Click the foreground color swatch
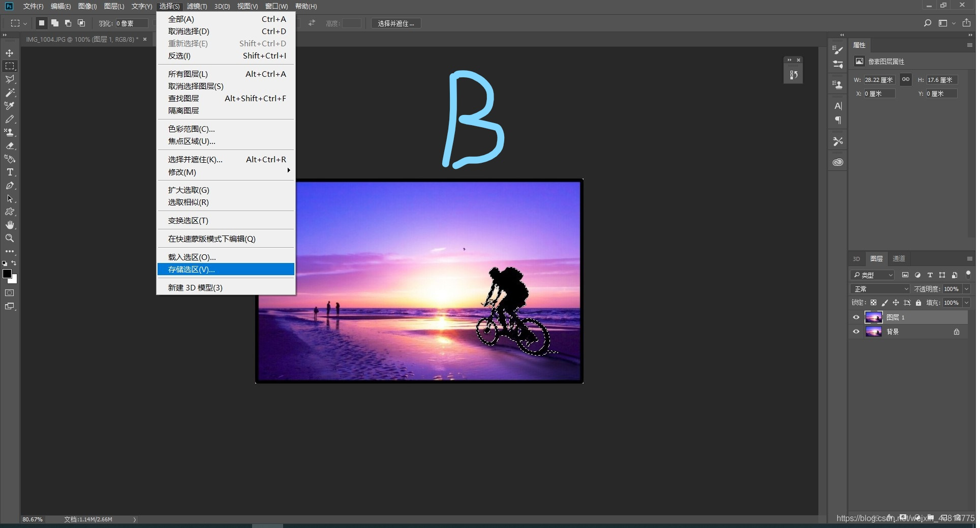980x528 pixels. coord(7,274)
